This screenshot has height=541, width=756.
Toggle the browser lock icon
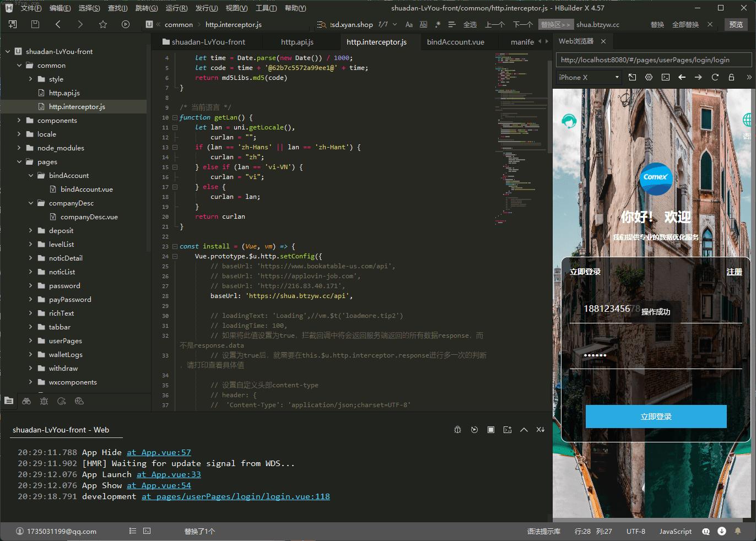click(x=732, y=78)
